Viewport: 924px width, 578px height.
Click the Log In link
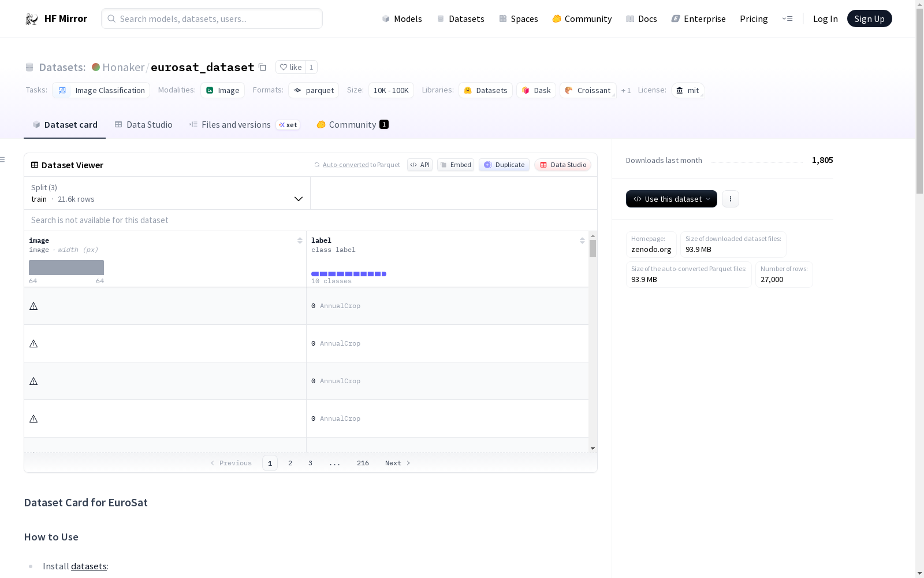(x=825, y=18)
